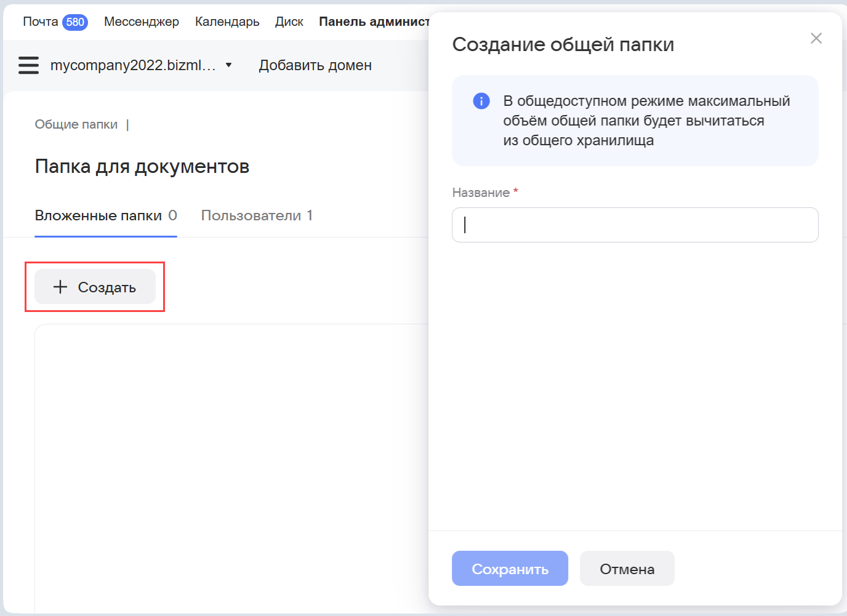847x616 pixels.
Task: Open Календарь from the top bar
Action: coord(227,22)
